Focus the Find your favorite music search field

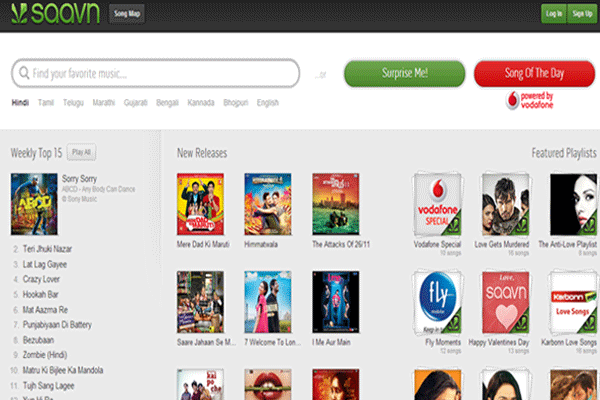[x=155, y=73]
